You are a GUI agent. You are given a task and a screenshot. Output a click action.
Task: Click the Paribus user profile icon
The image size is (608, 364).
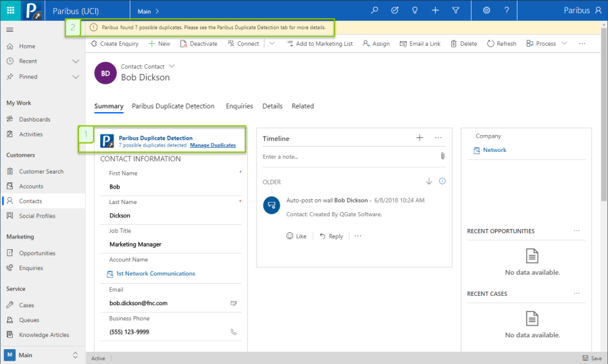tap(599, 10)
